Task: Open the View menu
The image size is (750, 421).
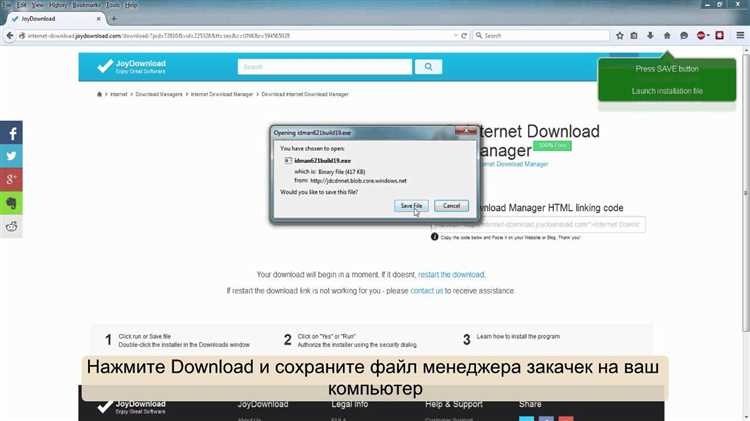Action: (x=37, y=5)
